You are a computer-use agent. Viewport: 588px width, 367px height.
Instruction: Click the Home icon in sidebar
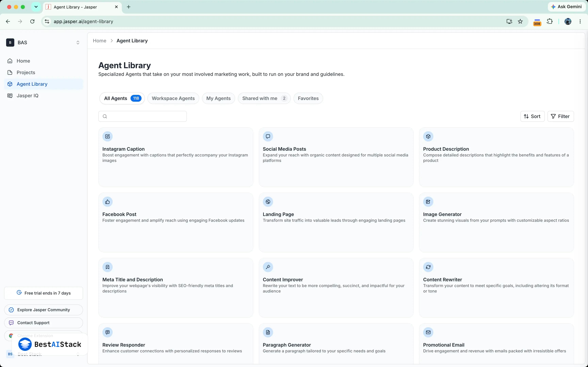point(10,61)
